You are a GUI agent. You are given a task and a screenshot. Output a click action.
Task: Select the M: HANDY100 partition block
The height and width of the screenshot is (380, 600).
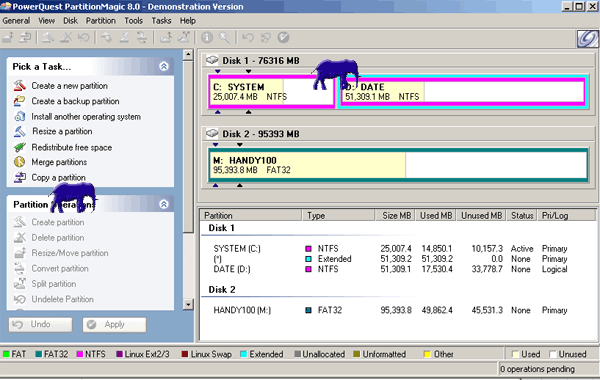coord(398,165)
